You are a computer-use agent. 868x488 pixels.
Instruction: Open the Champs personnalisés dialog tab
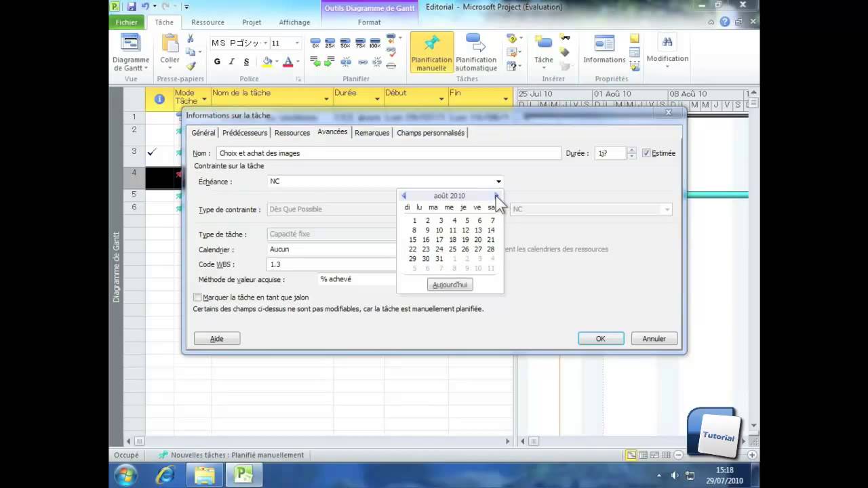pos(431,133)
